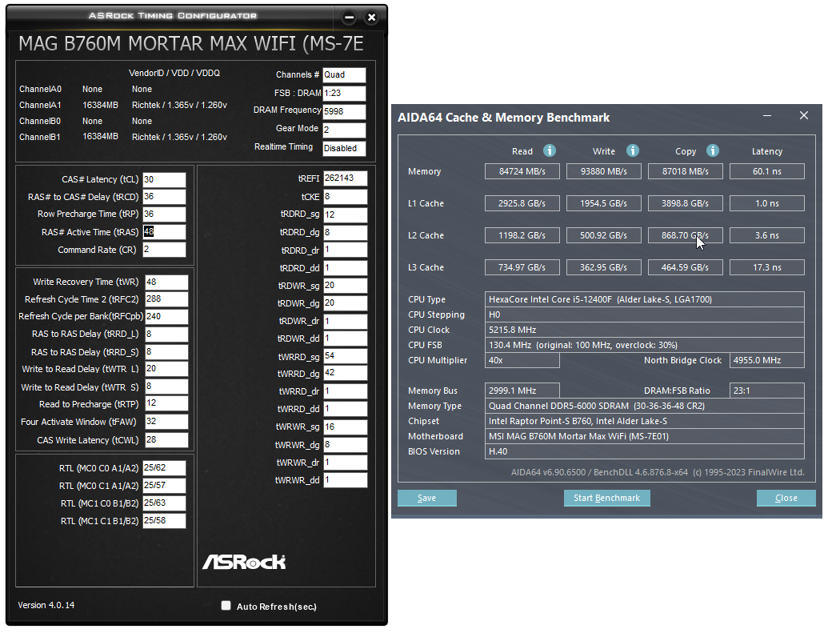The width and height of the screenshot is (840, 633).
Task: Click the Realtime Timing field showing Disabled
Action: pyautogui.click(x=344, y=148)
